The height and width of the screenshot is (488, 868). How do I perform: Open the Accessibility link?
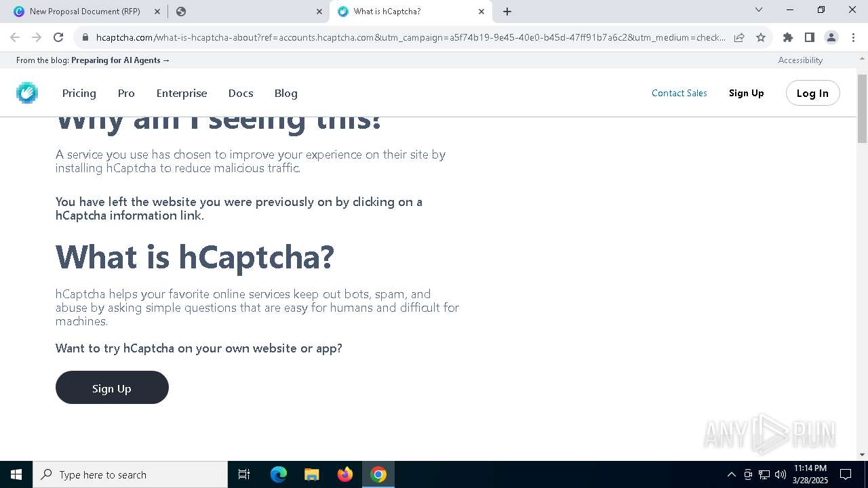click(800, 60)
